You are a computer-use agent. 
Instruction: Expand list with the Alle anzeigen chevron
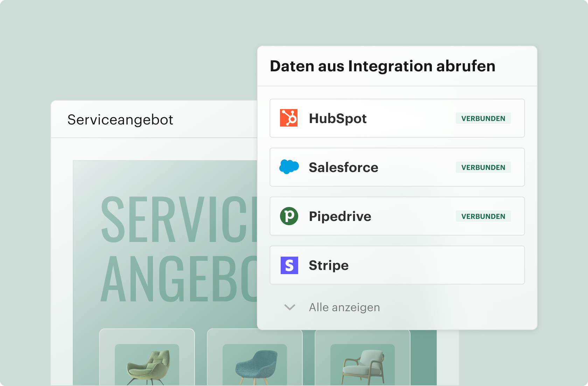[x=290, y=307]
